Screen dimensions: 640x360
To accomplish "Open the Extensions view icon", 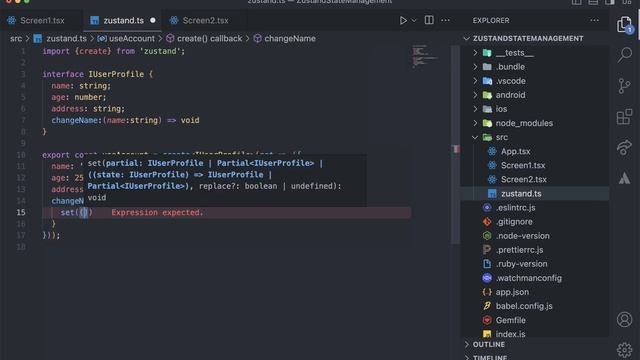I will point(624,117).
